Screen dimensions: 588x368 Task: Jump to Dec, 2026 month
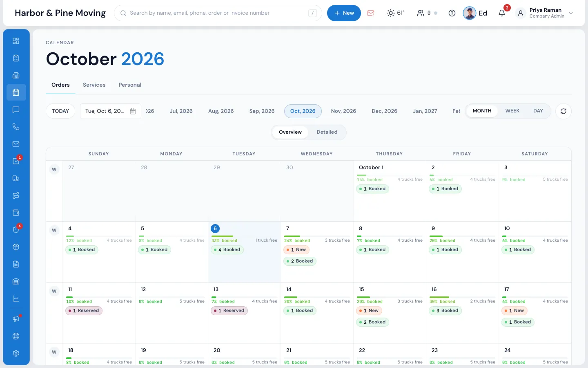(x=384, y=111)
